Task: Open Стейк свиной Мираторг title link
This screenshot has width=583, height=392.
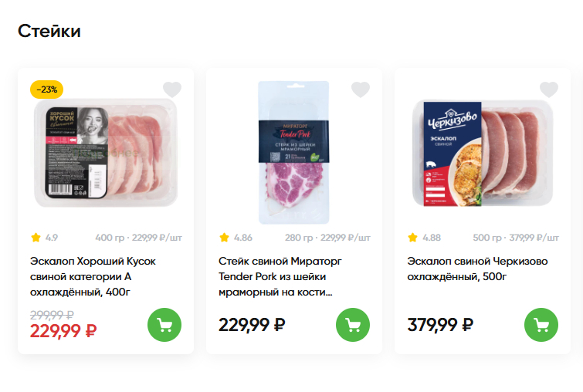Action: (280, 276)
